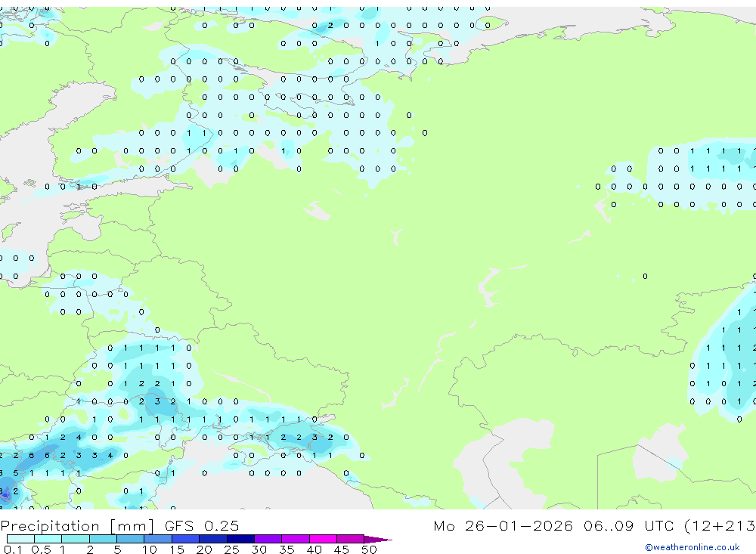
Task: Open the weatheronline.co.uk copyright link
Action: pos(692,547)
